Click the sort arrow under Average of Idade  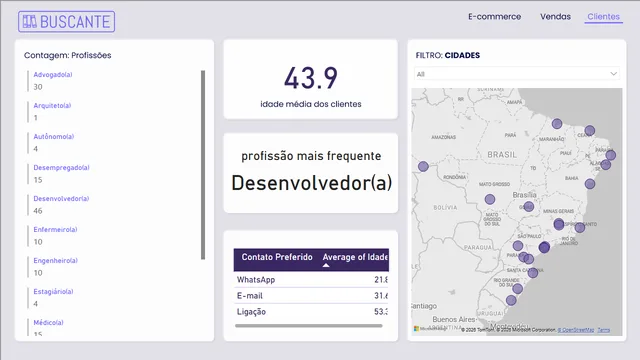coord(326,266)
